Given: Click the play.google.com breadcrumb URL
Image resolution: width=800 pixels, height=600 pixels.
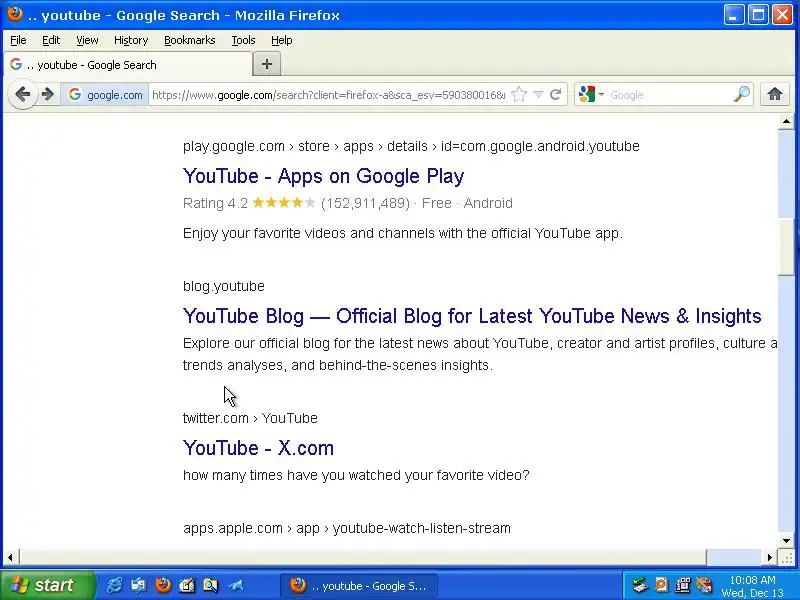Looking at the screenshot, I should tap(411, 146).
